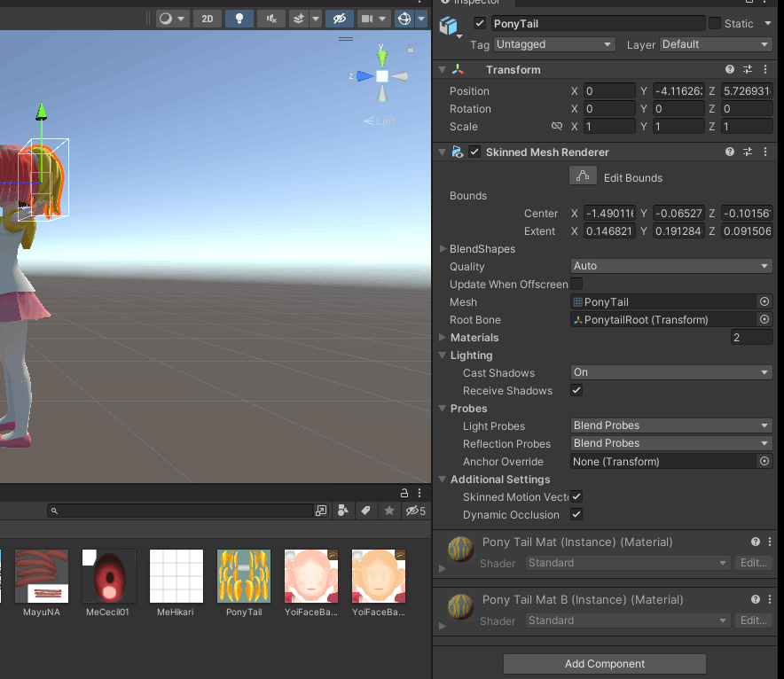Open gizmos dropdown arrow
The width and height of the screenshot is (784, 679).
click(421, 19)
